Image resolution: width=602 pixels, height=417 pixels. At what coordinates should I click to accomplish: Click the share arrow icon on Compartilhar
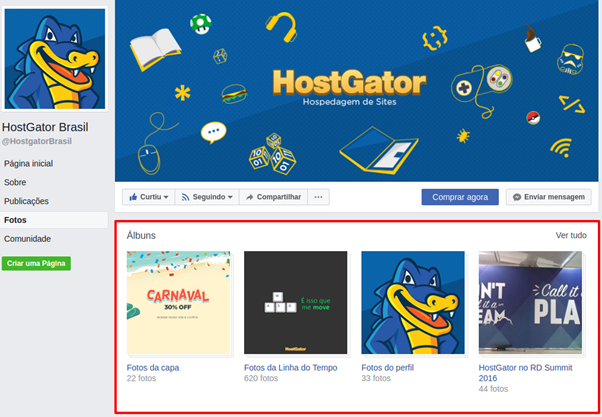point(250,197)
